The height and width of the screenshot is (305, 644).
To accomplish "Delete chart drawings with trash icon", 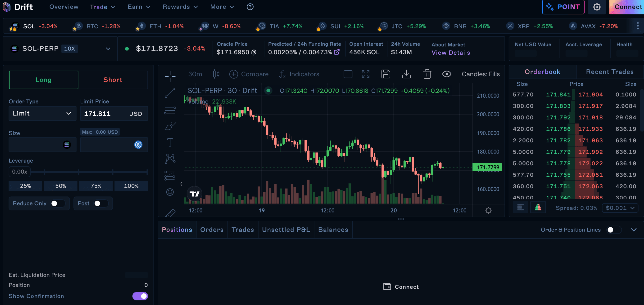I will 427,74.
